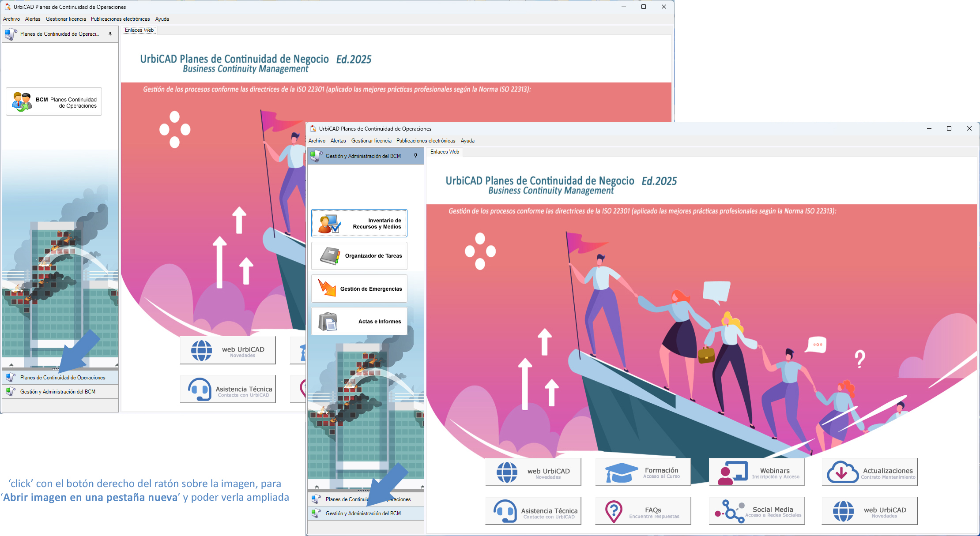Open Ayuda menu in back window

(x=162, y=19)
